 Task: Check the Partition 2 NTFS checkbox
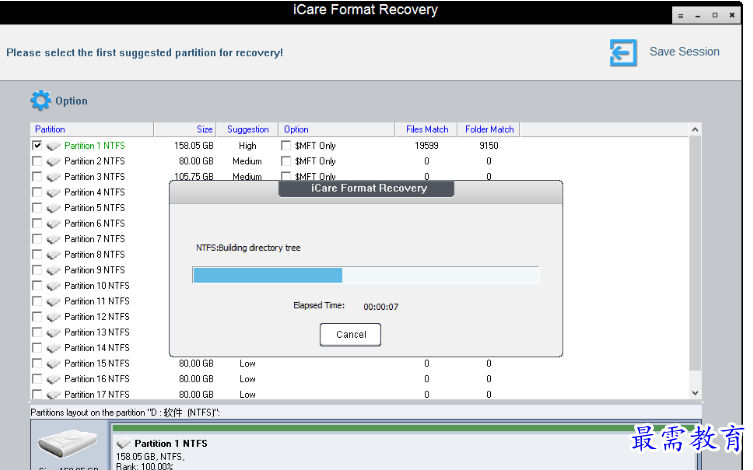pos(37,161)
